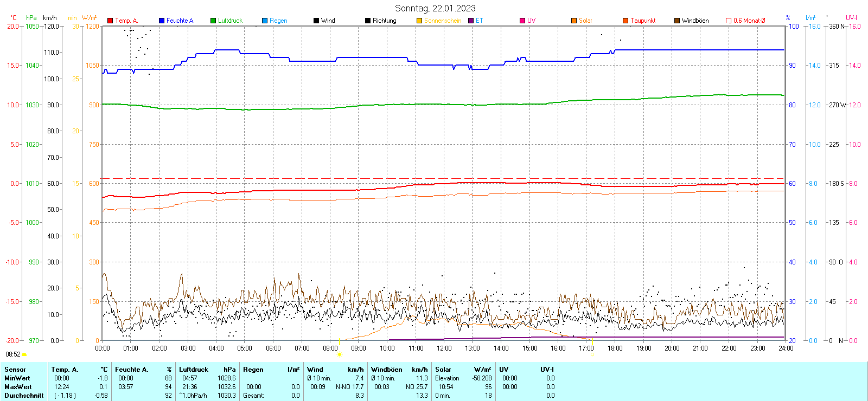Click the sun icon beside 08:52
Screen dimensions: 868x401
pos(24,354)
